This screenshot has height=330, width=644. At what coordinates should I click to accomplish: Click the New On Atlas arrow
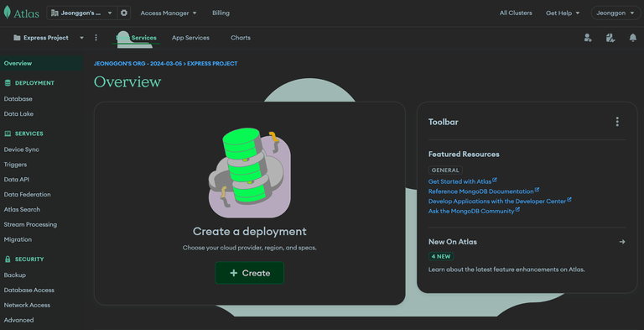coord(622,242)
